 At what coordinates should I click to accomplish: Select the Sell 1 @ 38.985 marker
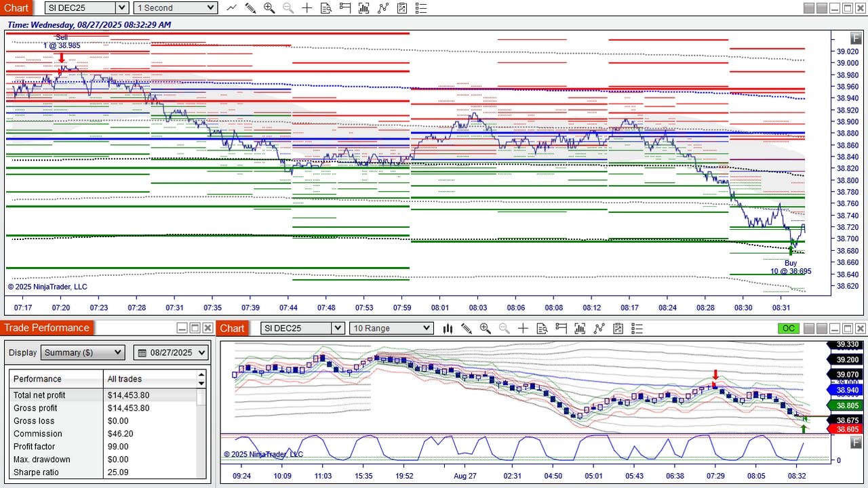[62, 42]
